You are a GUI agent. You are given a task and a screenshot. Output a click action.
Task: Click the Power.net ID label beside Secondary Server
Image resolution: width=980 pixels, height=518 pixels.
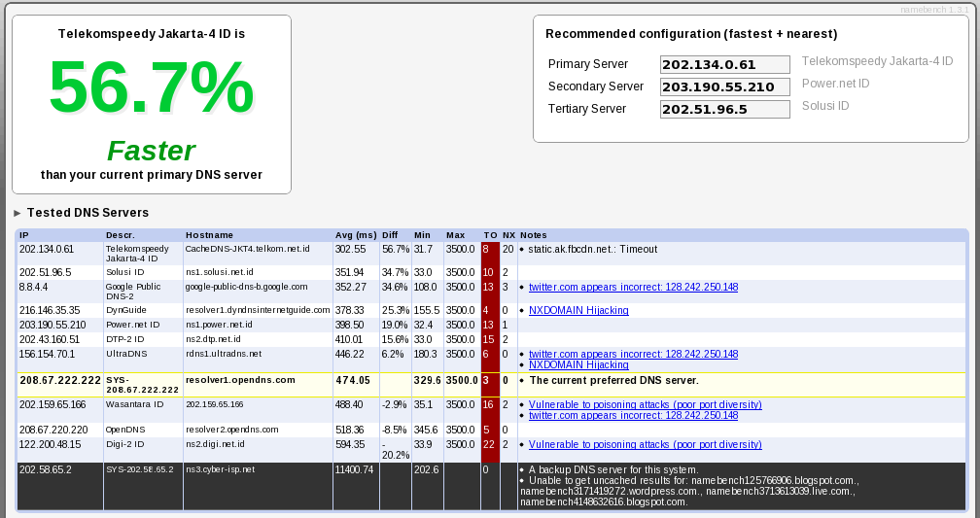pos(836,84)
